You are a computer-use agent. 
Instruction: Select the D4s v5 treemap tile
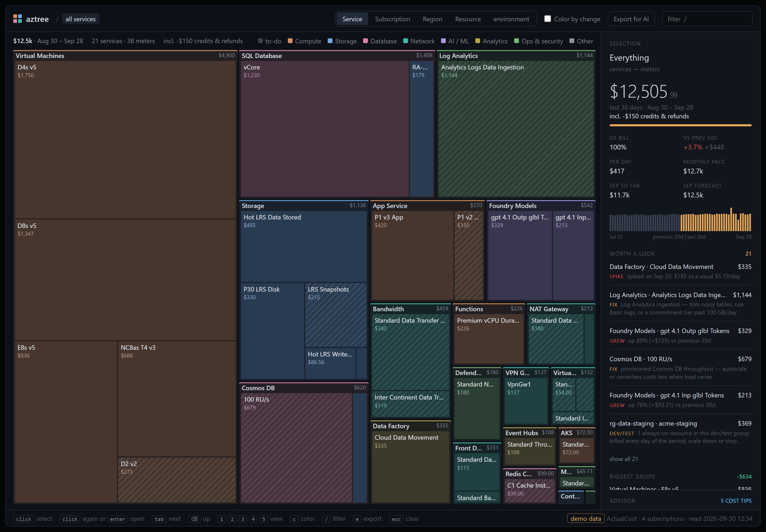[125, 140]
